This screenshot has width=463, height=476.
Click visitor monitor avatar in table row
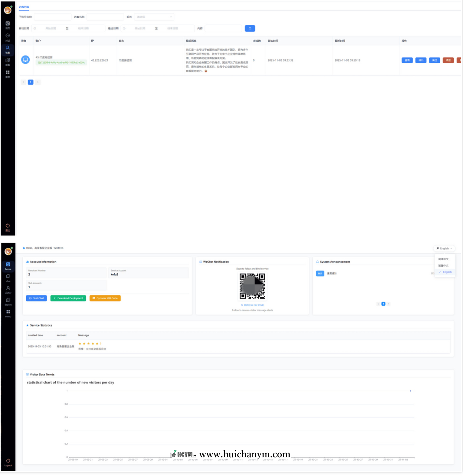tap(25, 60)
